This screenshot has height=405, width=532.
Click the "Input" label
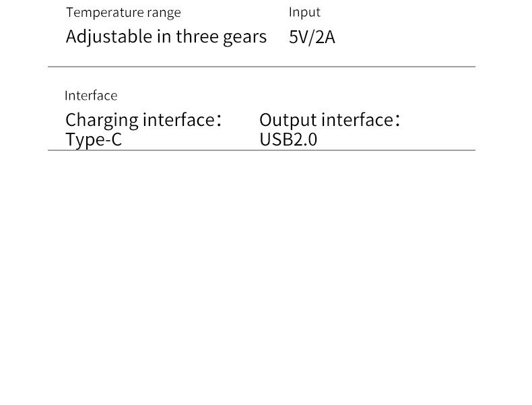coord(304,12)
